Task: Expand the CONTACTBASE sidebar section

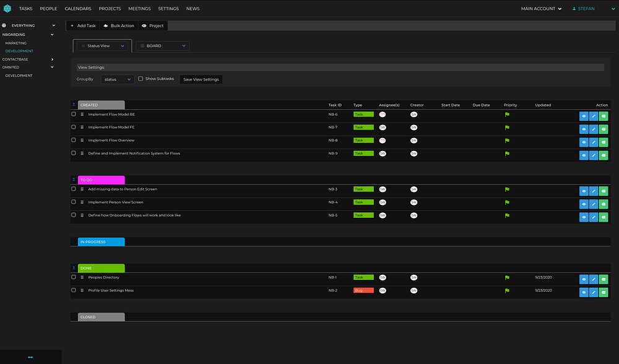Action: pos(53,59)
